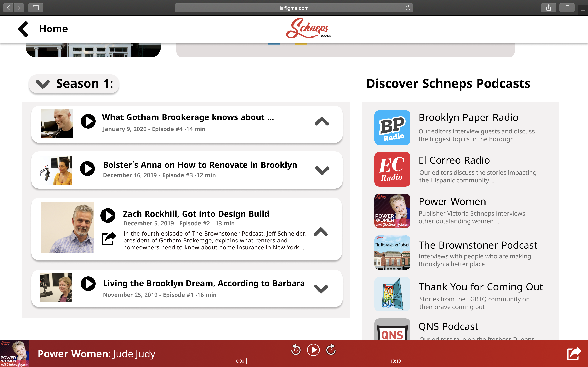This screenshot has width=588, height=367.
Task: Share the Zach Rockhill episode
Action: coord(109,238)
